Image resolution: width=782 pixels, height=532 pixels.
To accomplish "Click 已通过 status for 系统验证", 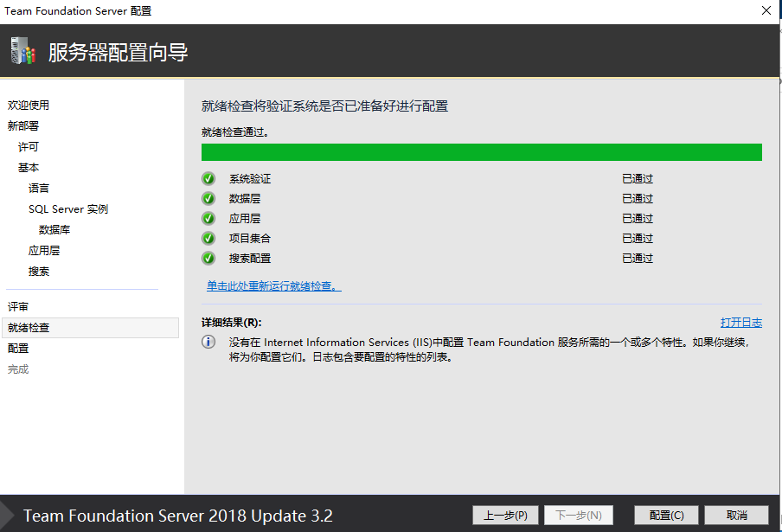I will click(638, 178).
